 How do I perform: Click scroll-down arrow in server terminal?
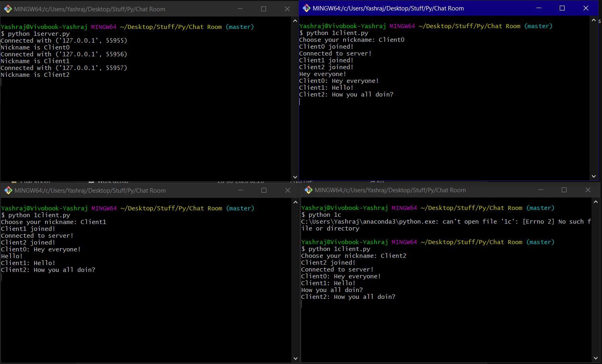[295, 177]
